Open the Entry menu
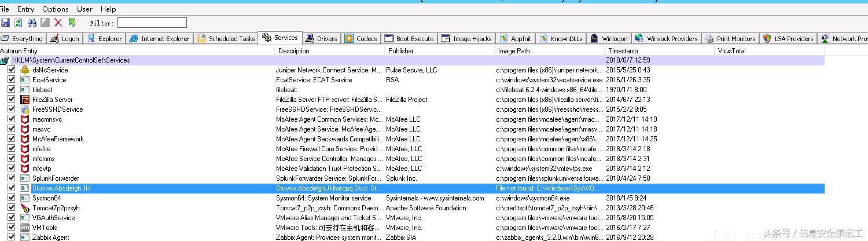Image resolution: width=868 pixels, height=241 pixels. pos(25,9)
